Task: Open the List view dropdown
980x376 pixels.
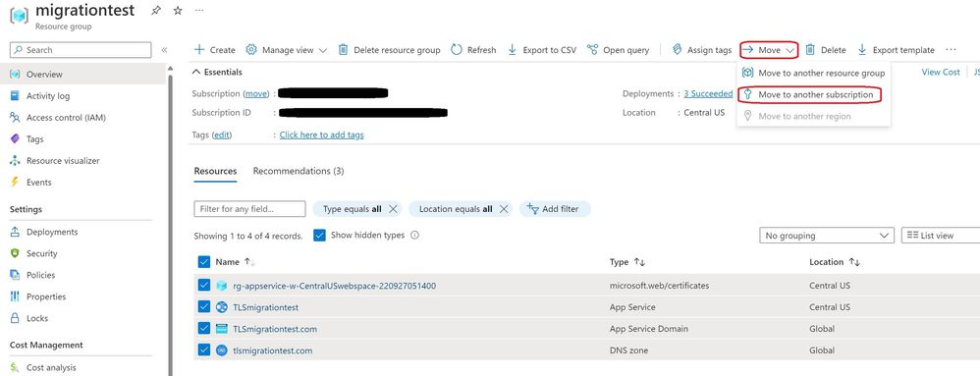Action: coord(940,236)
